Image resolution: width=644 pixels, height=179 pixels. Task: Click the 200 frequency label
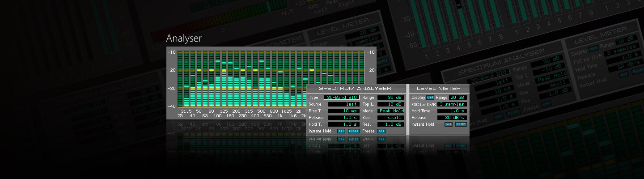tap(236, 111)
